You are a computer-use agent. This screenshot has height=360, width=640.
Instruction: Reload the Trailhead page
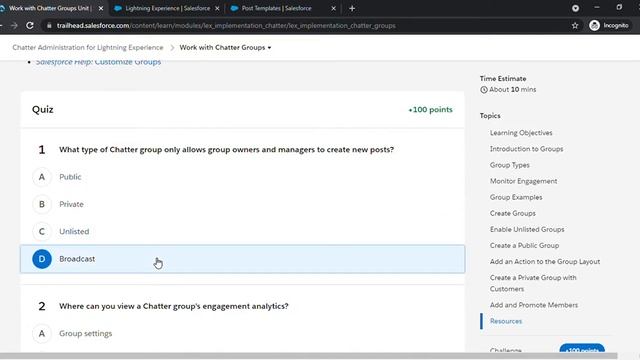(30, 25)
